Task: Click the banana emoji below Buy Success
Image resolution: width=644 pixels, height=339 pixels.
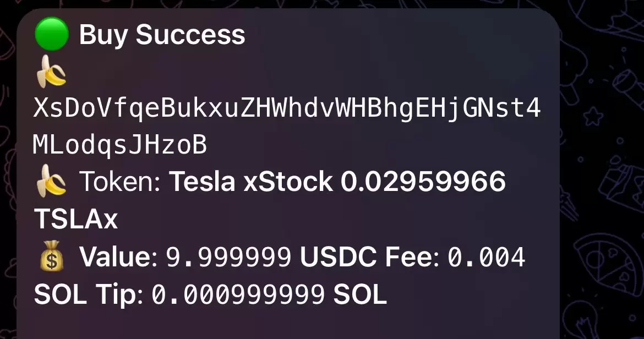Action: pos(51,72)
